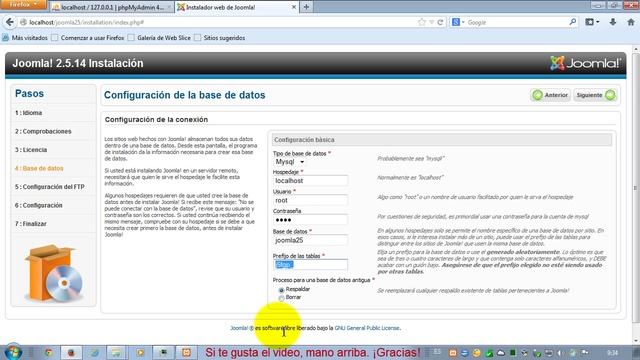This screenshot has height=360, width=640.
Task: Go to step 3: Licencia
Action: (x=31, y=150)
